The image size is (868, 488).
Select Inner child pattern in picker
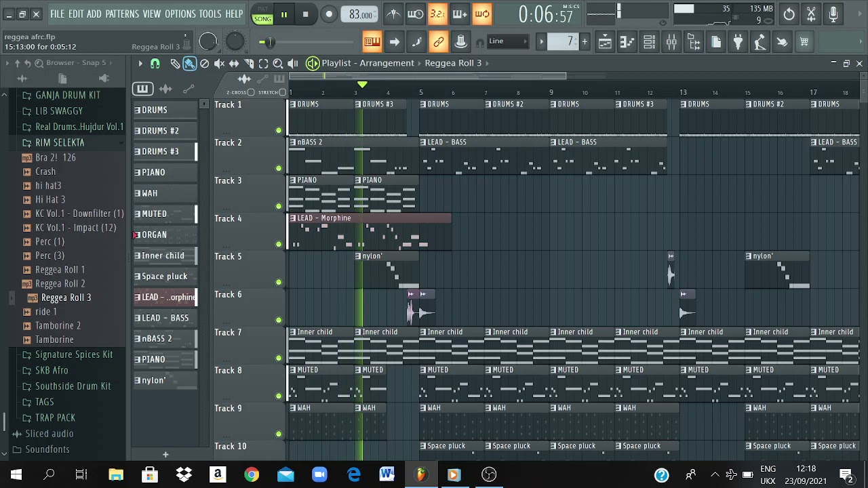coord(165,256)
